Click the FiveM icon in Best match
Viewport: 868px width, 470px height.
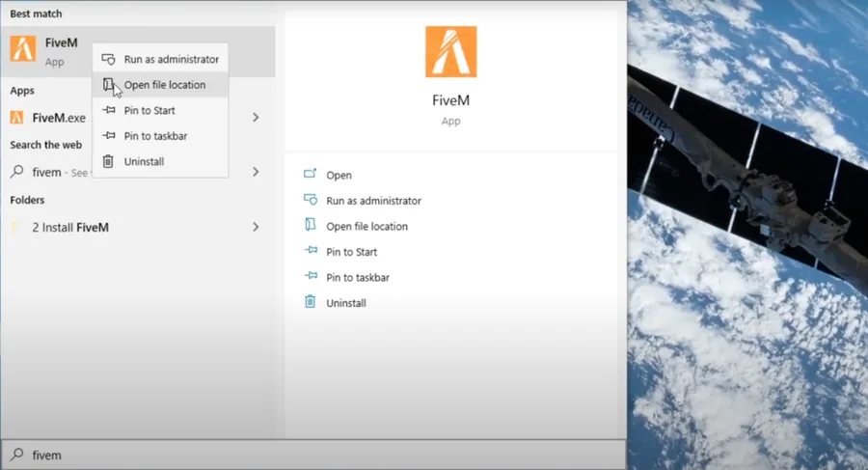click(x=23, y=49)
